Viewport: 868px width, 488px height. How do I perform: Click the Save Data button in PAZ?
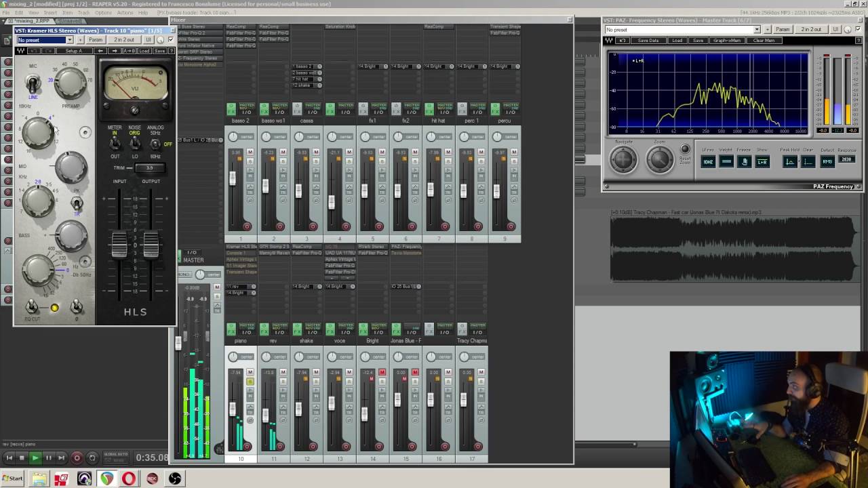648,41
